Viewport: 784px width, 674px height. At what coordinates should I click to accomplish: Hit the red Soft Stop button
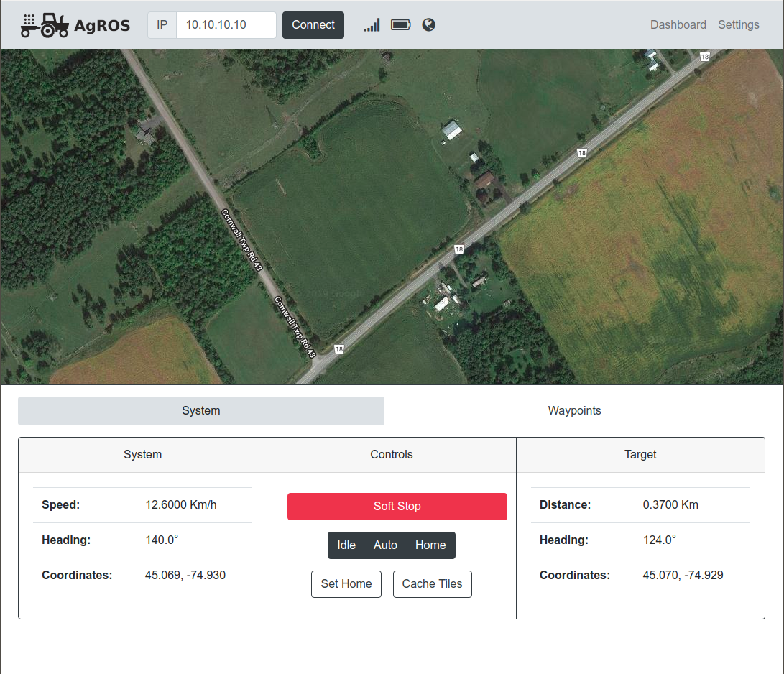click(397, 507)
